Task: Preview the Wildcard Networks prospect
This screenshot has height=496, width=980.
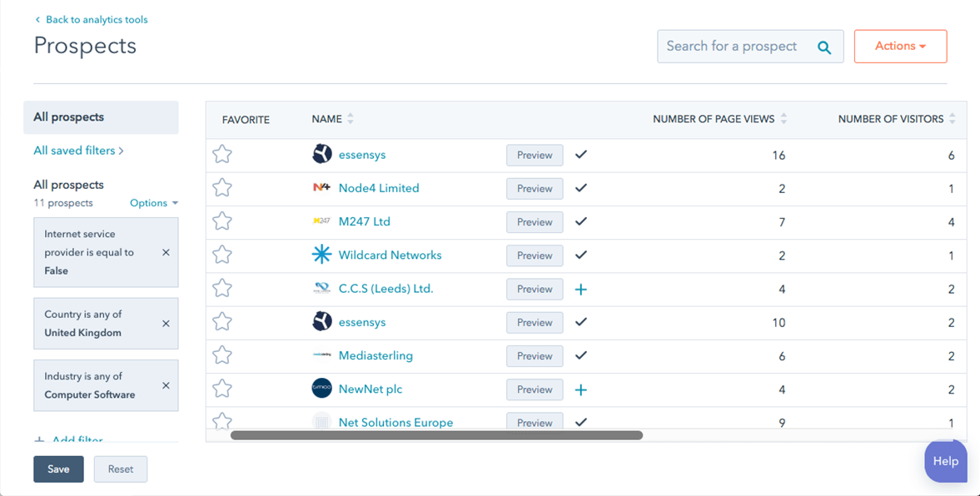Action: tap(535, 255)
